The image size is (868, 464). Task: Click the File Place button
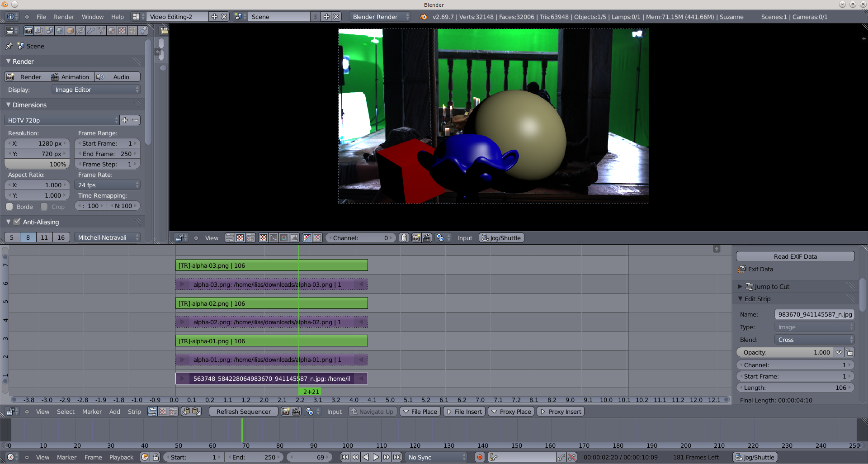click(x=420, y=412)
